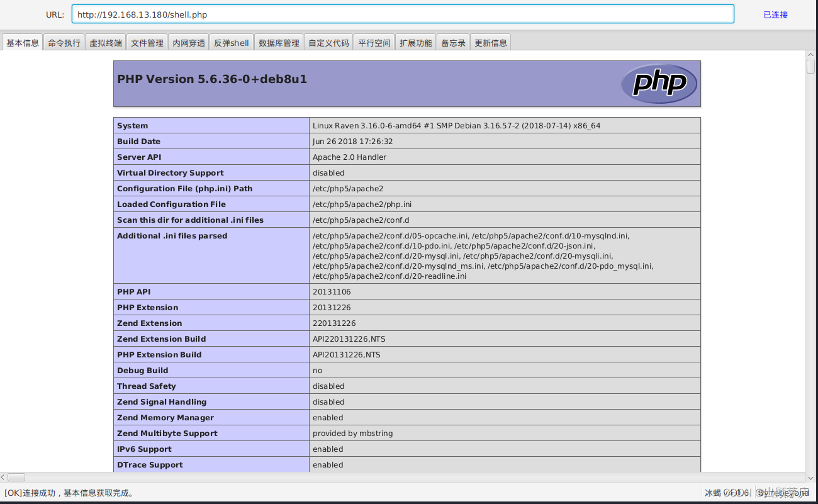Viewport: 818px width, 504px height.
Task: Open the 备忘录 tab
Action: point(453,43)
